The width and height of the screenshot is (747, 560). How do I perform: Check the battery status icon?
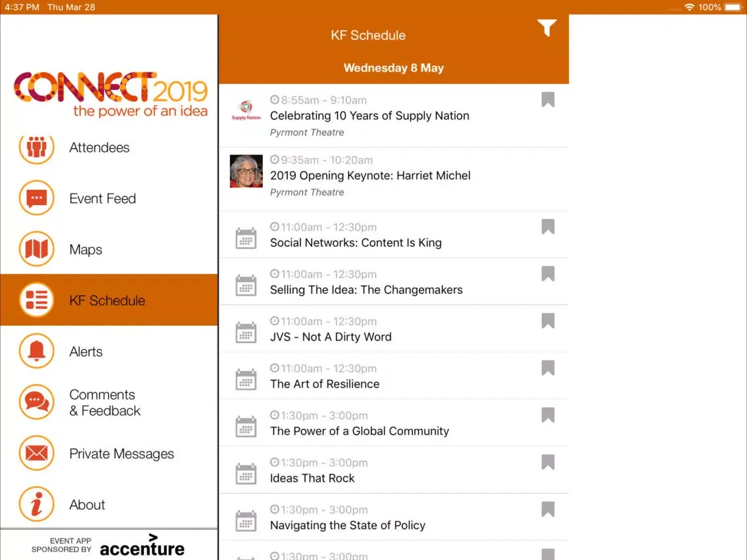tap(733, 7)
